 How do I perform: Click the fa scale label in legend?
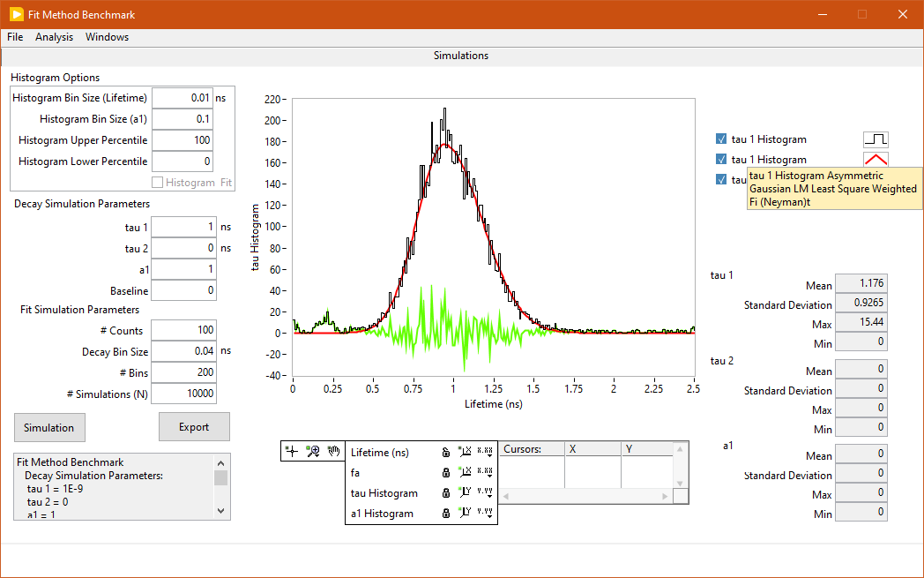(x=354, y=472)
